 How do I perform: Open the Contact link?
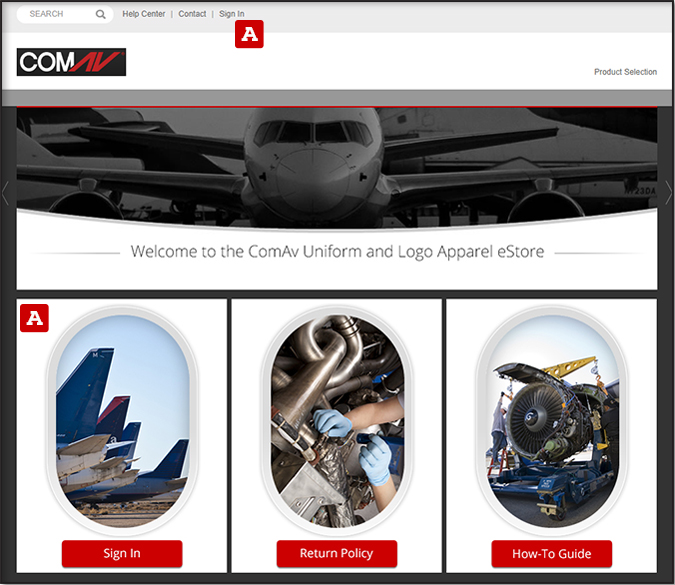192,14
